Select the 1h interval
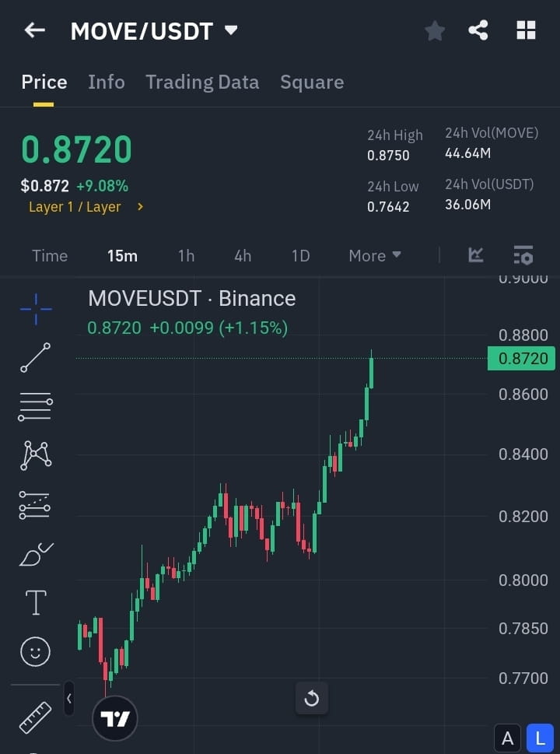Image resolution: width=560 pixels, height=754 pixels. (186, 256)
